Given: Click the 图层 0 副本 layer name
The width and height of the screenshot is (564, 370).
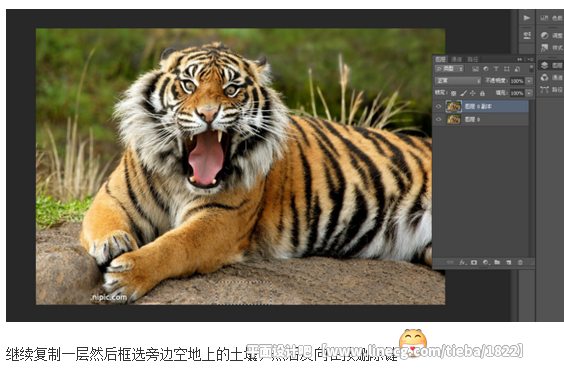Looking at the screenshot, I should pyautogui.click(x=478, y=106).
